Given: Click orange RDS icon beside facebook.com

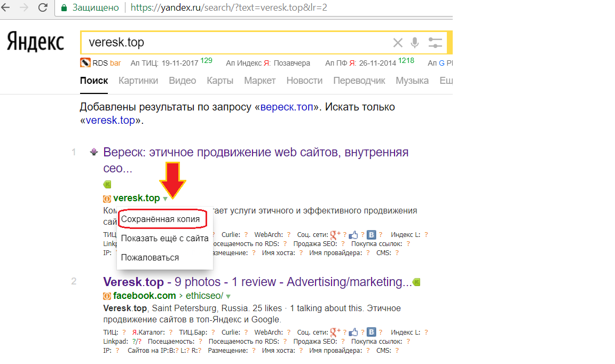Looking at the screenshot, I should (107, 296).
